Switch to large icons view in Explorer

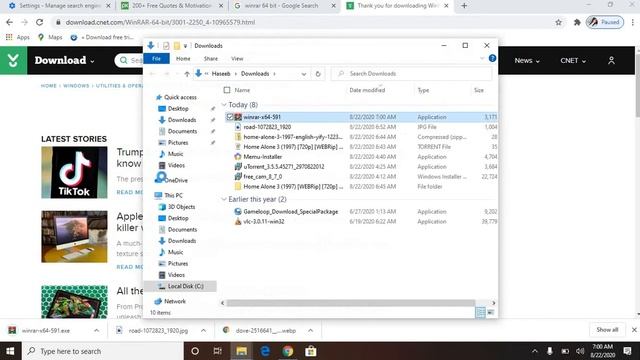491,313
